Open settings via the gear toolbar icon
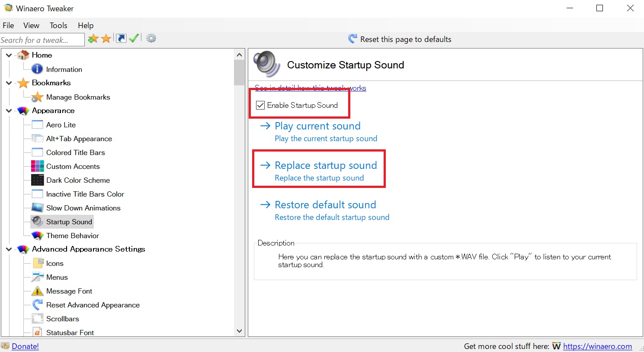 pyautogui.click(x=151, y=39)
